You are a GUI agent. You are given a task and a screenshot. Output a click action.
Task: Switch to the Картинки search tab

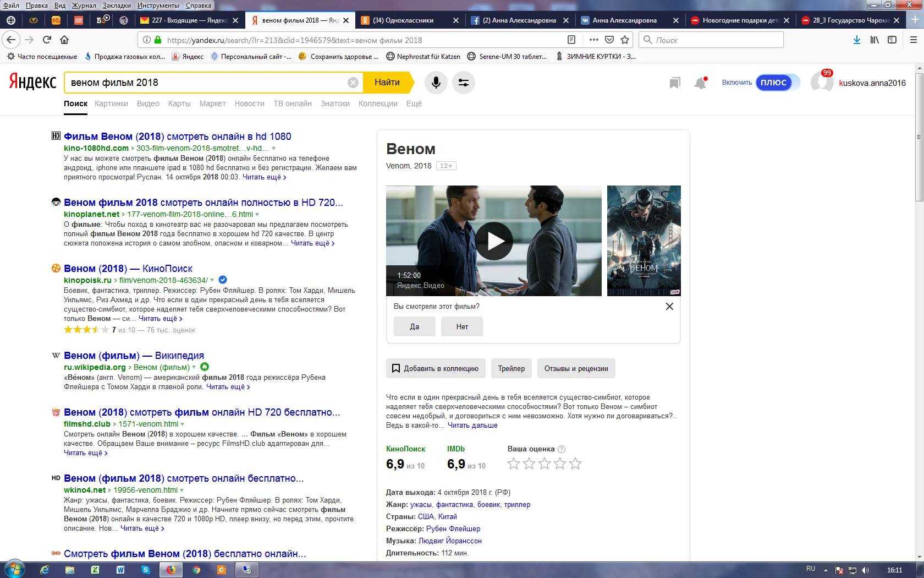[x=111, y=103]
